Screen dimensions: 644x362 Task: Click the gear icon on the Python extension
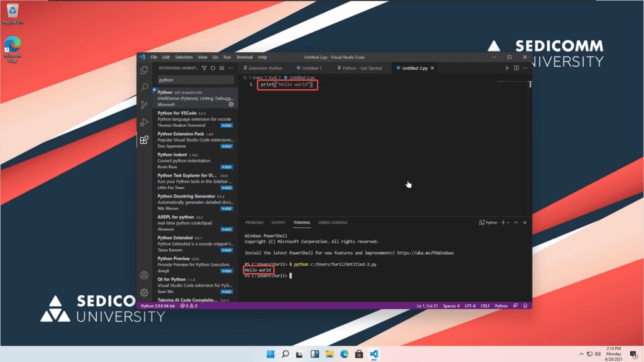(231, 104)
